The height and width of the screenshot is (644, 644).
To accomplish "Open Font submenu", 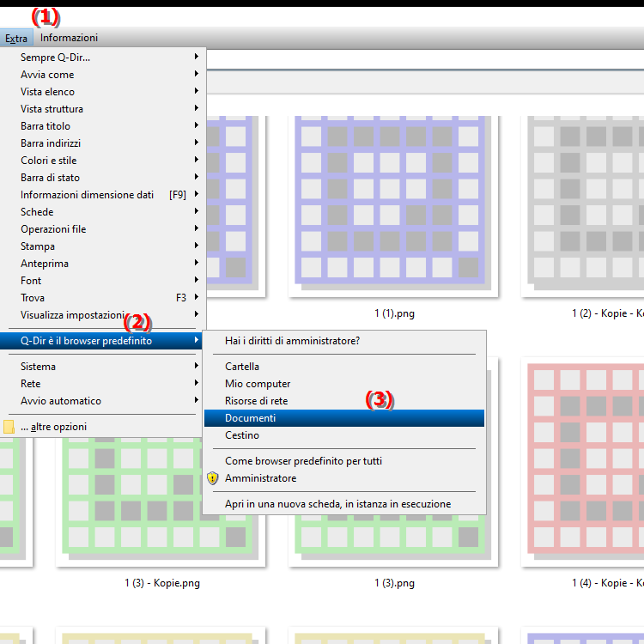I will [x=102, y=281].
